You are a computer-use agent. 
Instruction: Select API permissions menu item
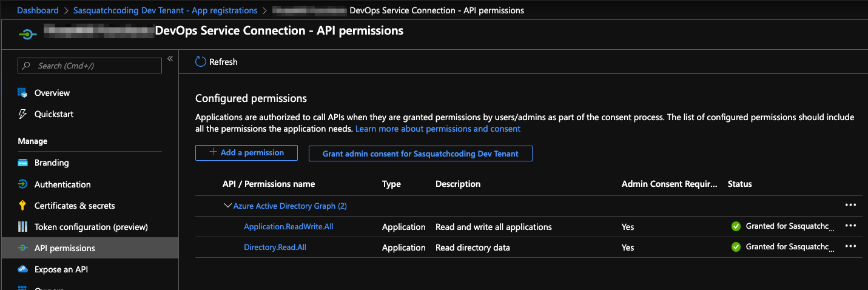coord(64,248)
